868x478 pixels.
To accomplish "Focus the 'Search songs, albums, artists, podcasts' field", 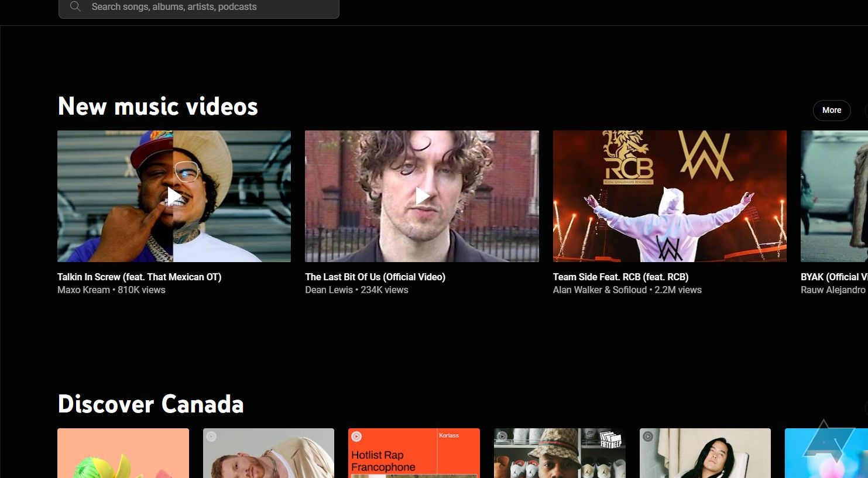I will 199,7.
